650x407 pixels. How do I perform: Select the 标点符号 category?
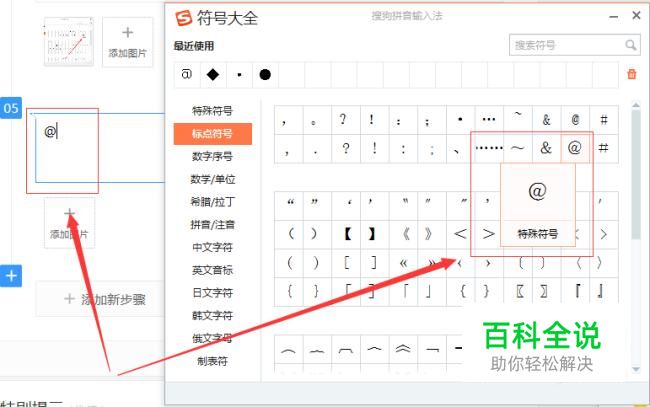(x=212, y=133)
